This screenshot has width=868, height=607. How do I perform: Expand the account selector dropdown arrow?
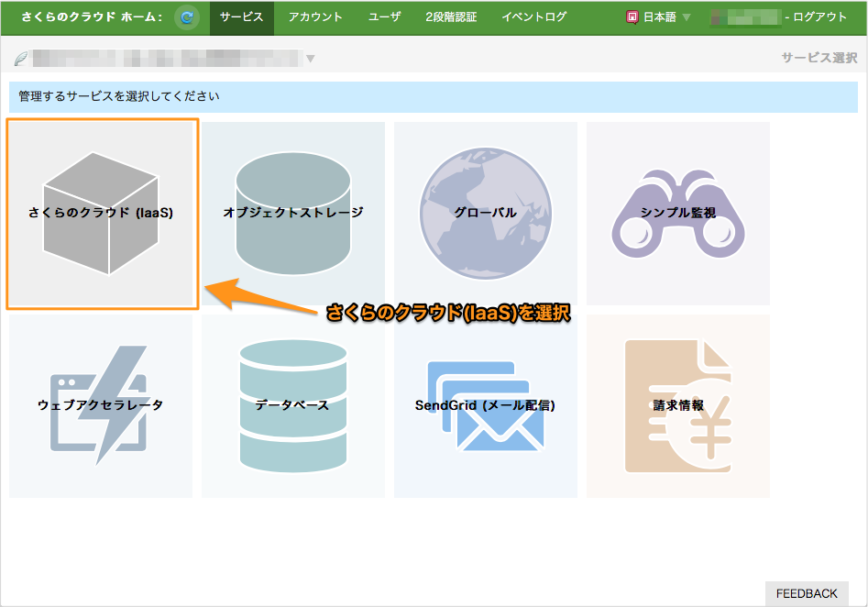click(x=311, y=59)
